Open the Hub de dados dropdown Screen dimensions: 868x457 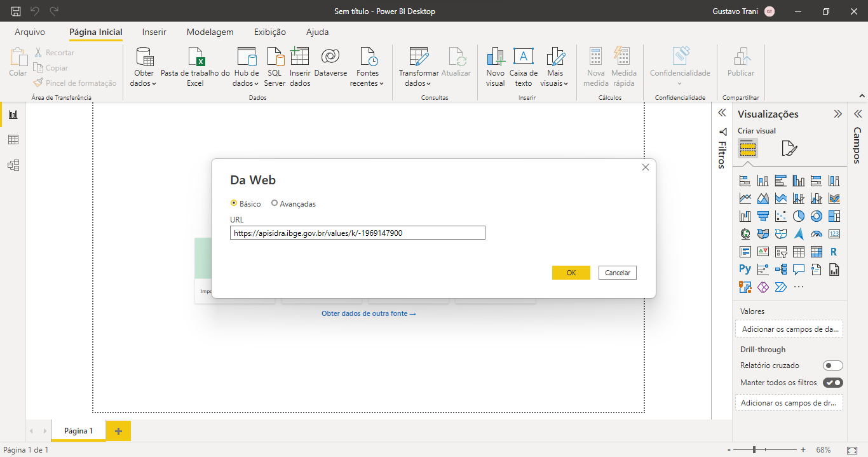(x=246, y=67)
